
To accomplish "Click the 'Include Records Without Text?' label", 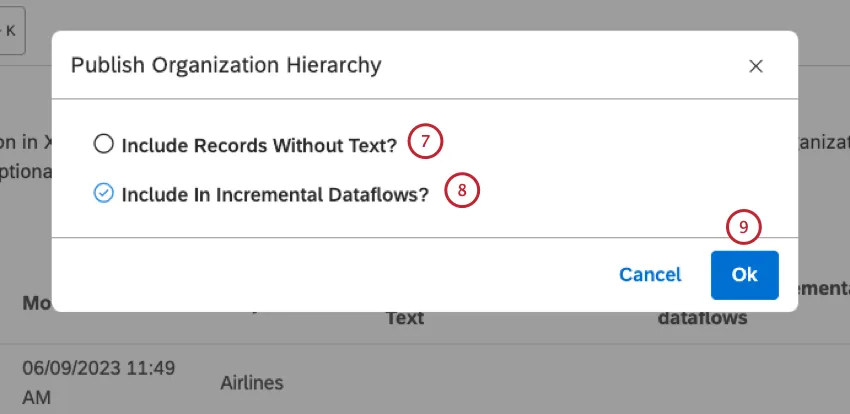I will click(x=259, y=145).
